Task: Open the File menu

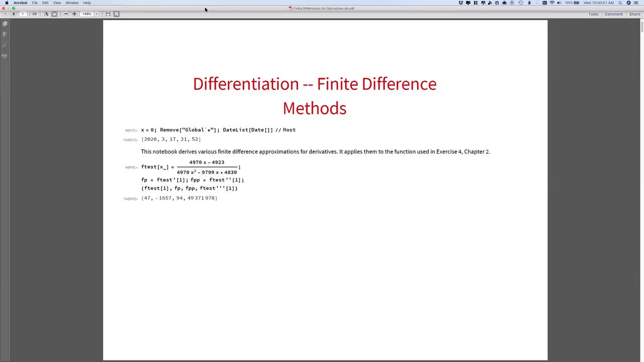Action: 35,3
